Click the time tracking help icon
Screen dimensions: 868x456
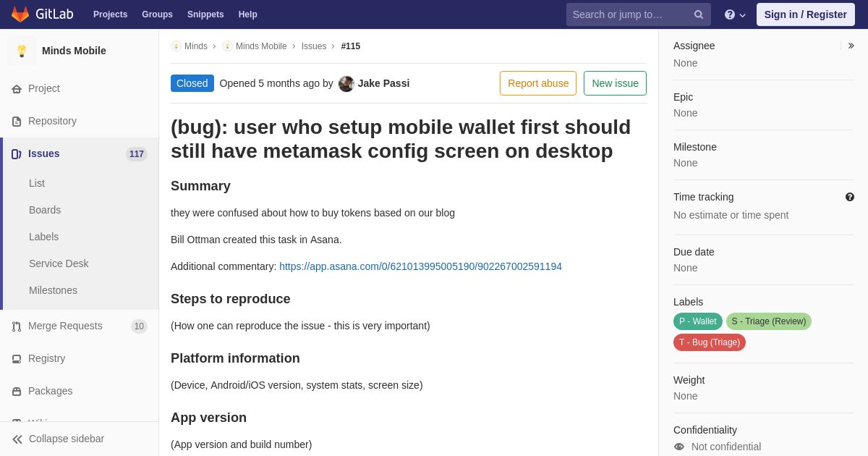point(850,197)
